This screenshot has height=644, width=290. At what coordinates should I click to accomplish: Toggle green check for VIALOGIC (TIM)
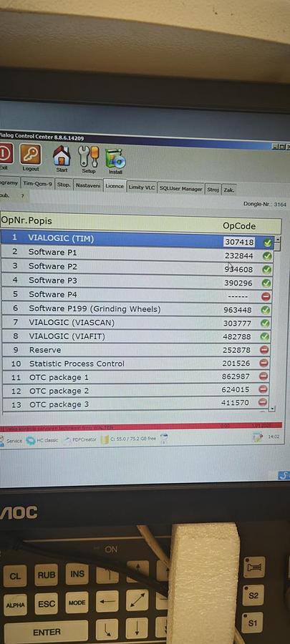click(267, 243)
